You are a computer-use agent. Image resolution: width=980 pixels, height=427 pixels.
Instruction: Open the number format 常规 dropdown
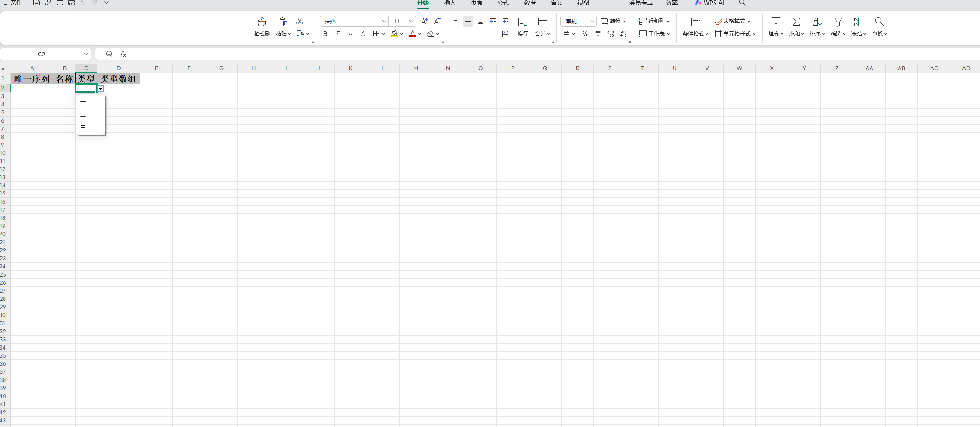593,21
